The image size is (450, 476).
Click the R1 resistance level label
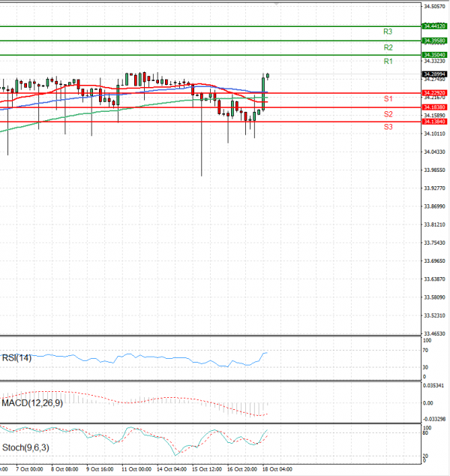pos(388,61)
